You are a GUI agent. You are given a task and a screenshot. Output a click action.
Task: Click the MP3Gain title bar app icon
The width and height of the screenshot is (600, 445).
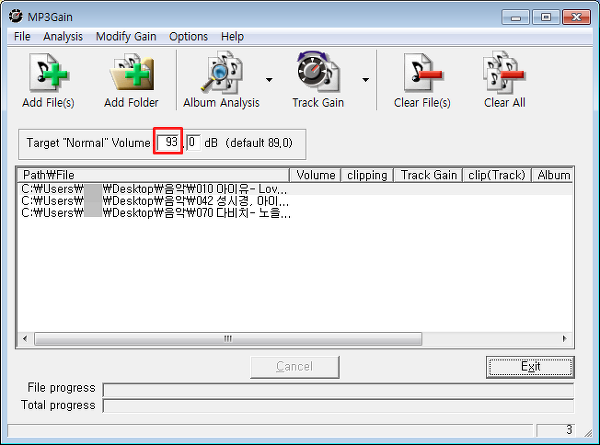[16, 16]
